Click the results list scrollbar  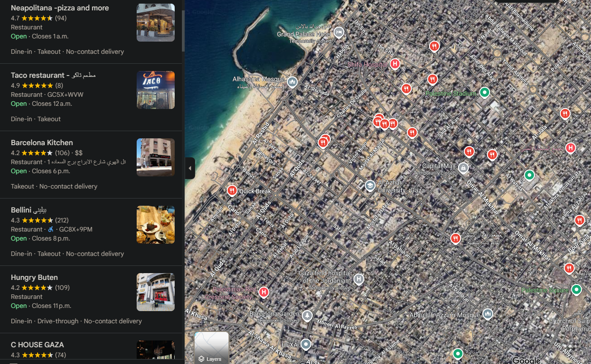(183, 31)
